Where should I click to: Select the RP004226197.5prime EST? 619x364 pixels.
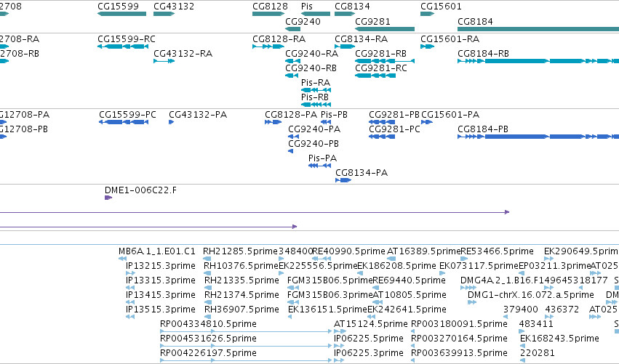[x=246, y=360]
